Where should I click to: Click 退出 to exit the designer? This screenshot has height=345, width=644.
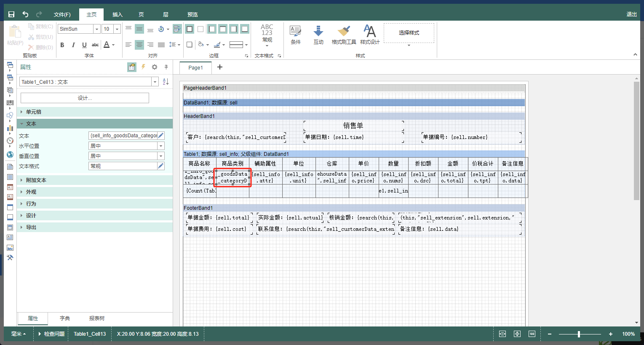pyautogui.click(x=631, y=14)
